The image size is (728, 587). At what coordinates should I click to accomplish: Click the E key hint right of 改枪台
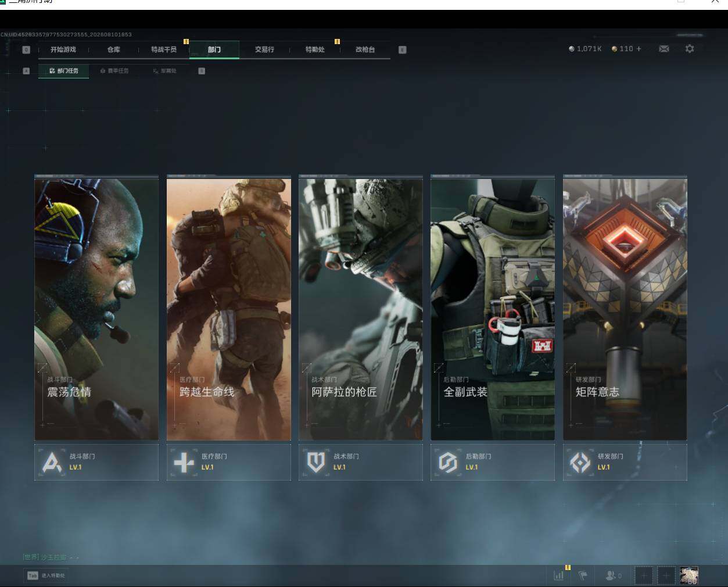403,50
